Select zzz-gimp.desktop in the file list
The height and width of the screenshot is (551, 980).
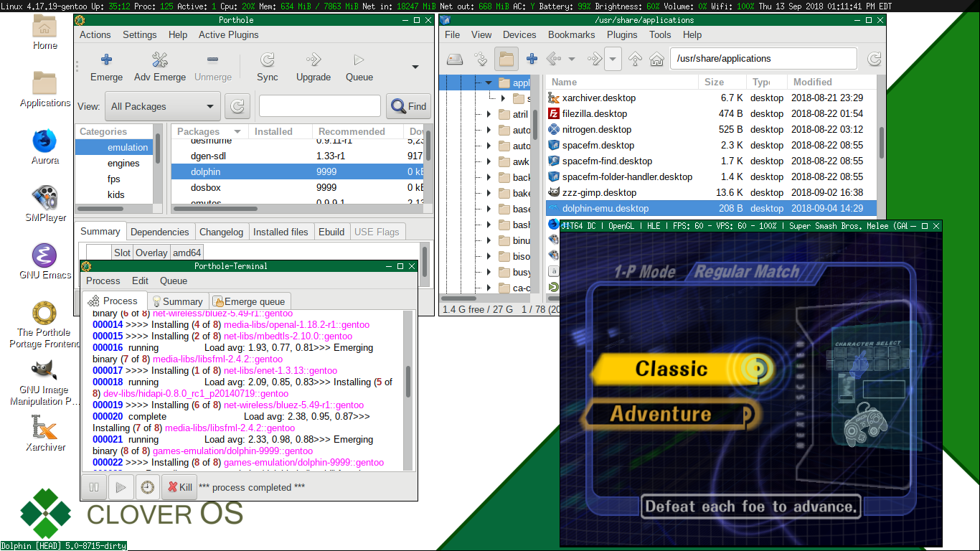[x=712, y=192]
